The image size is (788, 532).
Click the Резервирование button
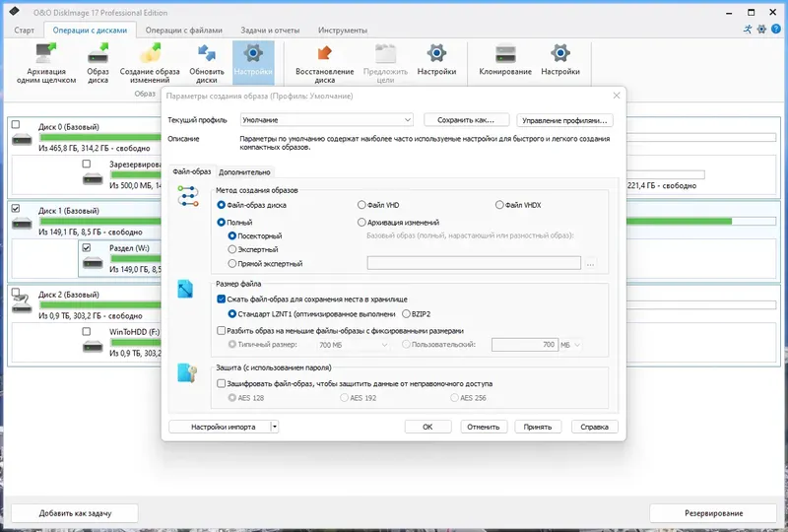click(x=713, y=513)
